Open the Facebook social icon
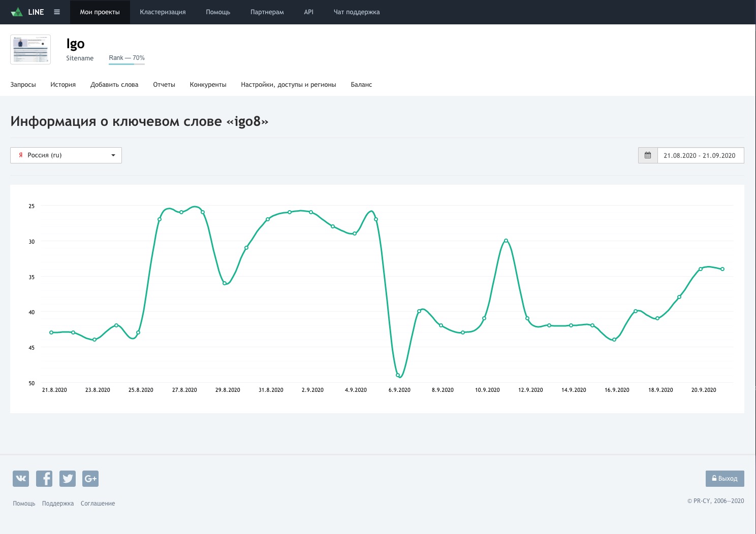Viewport: 756px width, 534px height. pos(44,478)
